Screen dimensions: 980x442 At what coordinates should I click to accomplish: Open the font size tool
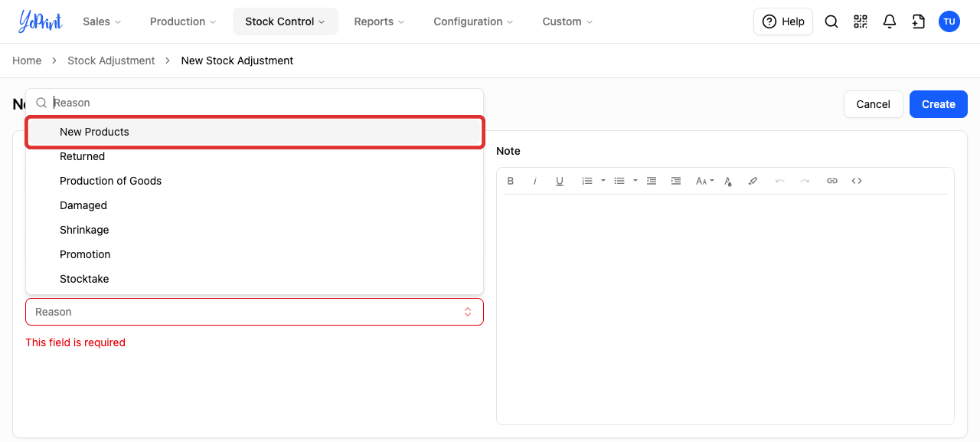point(704,181)
